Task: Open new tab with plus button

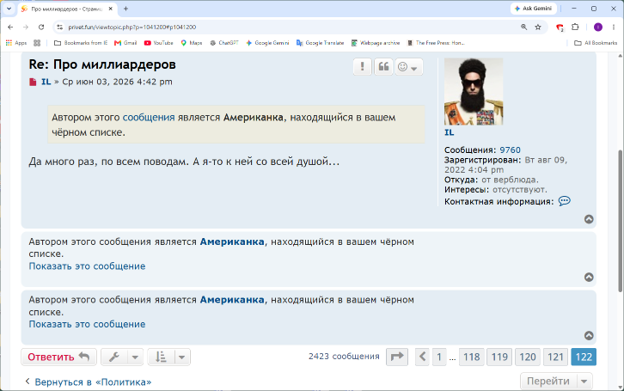Action: 126,8
